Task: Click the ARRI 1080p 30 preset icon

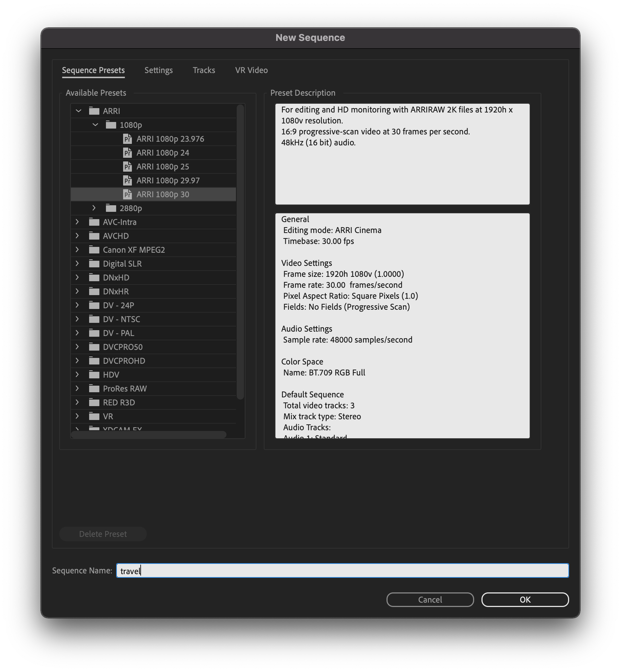Action: pyautogui.click(x=127, y=194)
